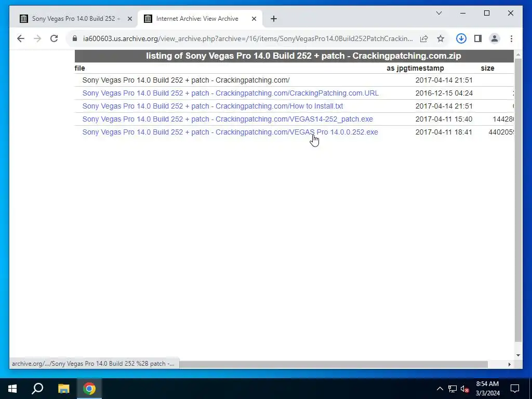The height and width of the screenshot is (399, 532).
Task: Open File Explorer from taskbar
Action: point(63,389)
